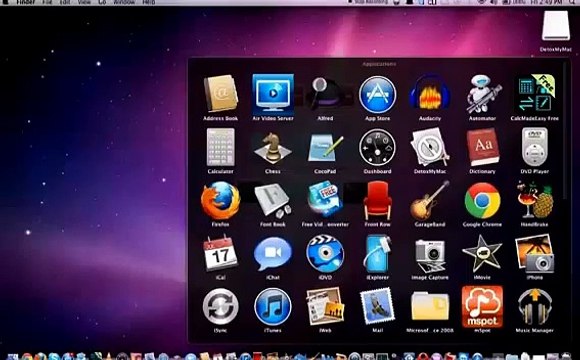Launch mSpot app
This screenshot has height=360, width=580.
click(x=482, y=306)
